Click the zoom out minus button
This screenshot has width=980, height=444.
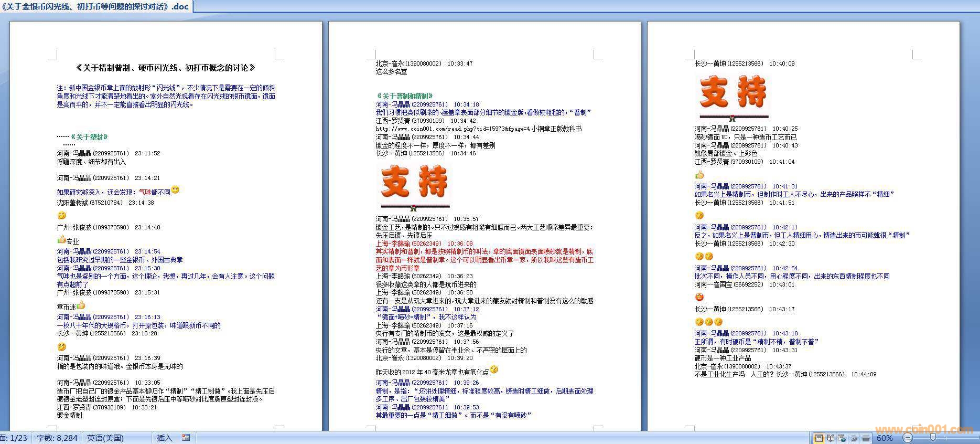point(908,438)
